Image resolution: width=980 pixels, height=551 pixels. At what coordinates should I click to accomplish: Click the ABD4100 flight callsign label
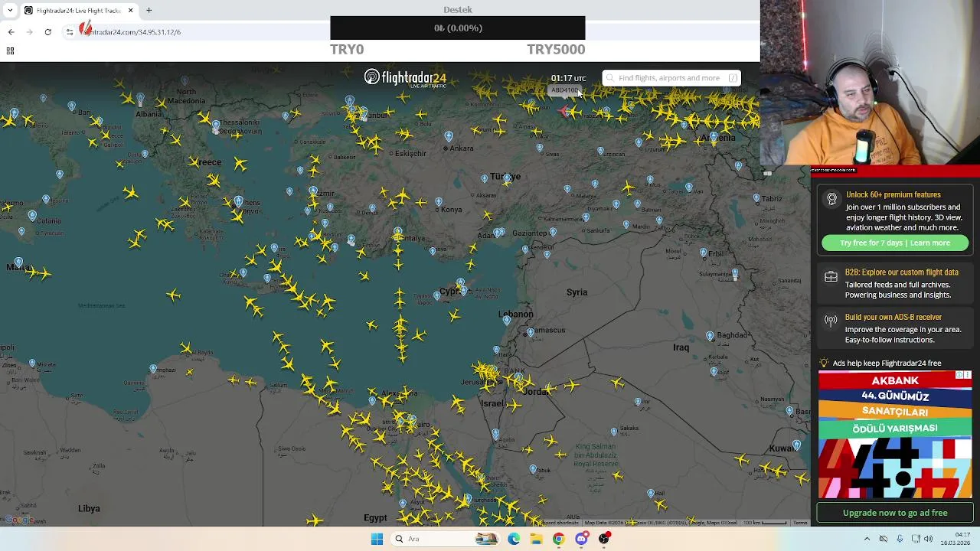point(564,90)
